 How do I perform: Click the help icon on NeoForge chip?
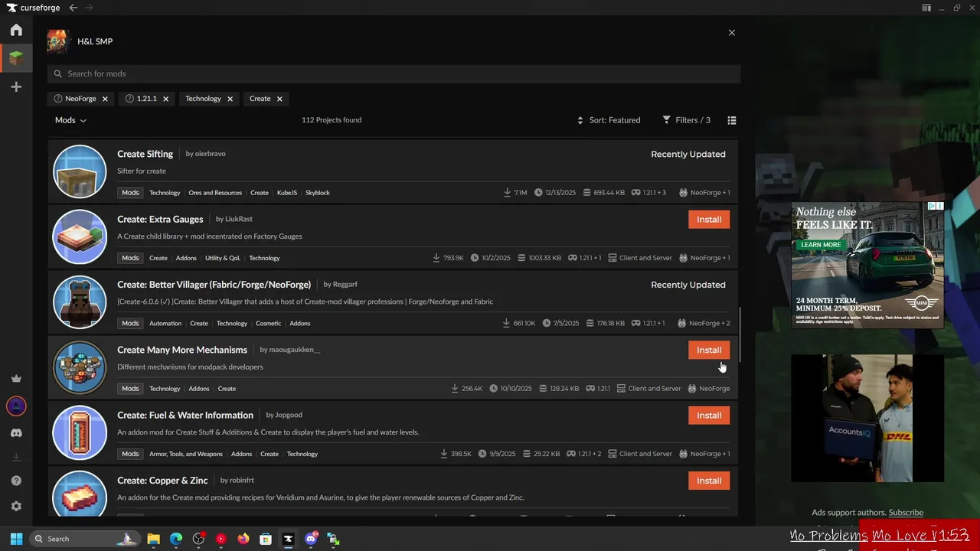pyautogui.click(x=58, y=99)
